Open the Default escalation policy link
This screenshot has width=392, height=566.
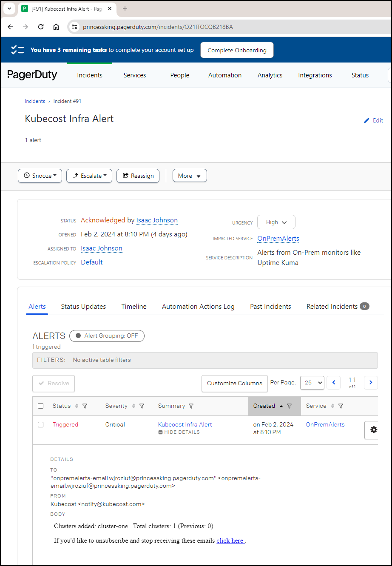92,262
